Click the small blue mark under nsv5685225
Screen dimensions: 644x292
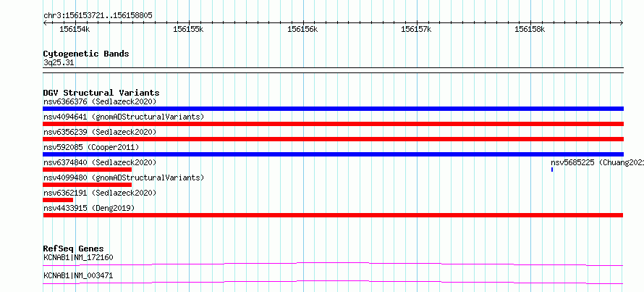click(x=552, y=170)
